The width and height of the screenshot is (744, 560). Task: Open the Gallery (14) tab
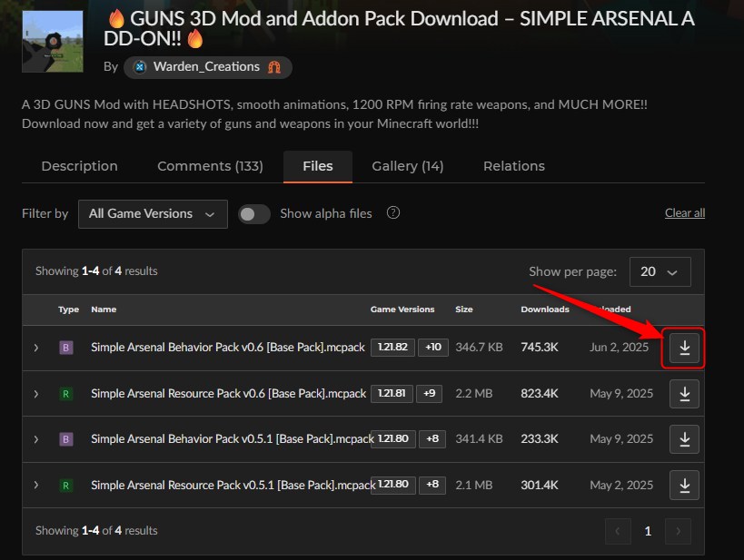(408, 166)
